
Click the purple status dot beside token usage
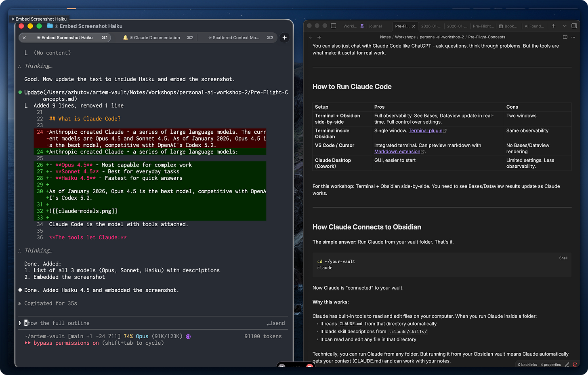188,336
